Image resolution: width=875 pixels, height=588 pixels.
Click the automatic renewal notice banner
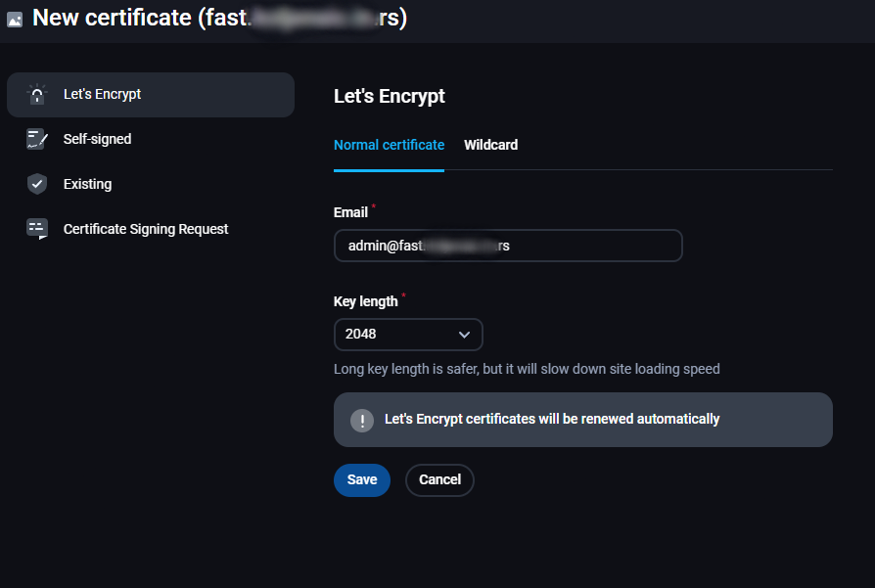582,420
